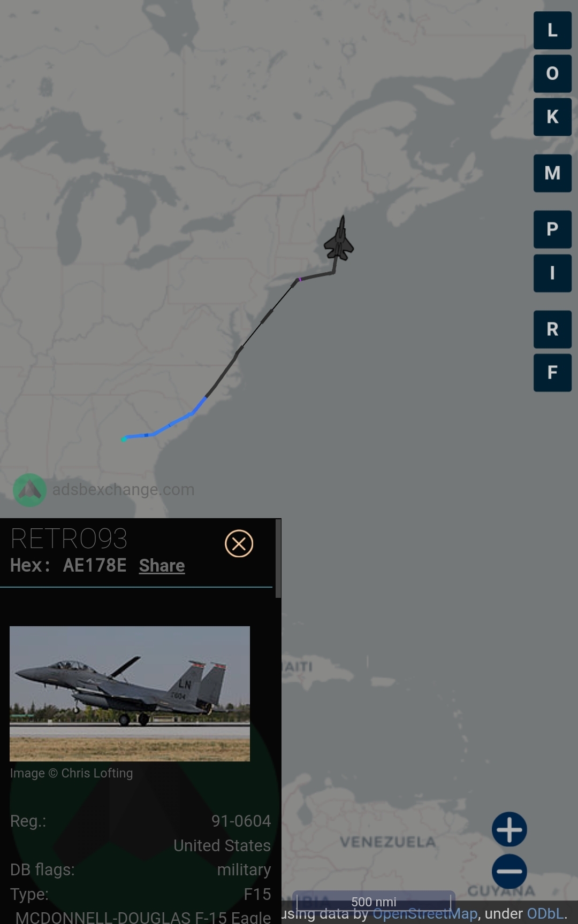The height and width of the screenshot is (924, 578).
Task: Toggle the F button on the map
Action: [x=552, y=373]
